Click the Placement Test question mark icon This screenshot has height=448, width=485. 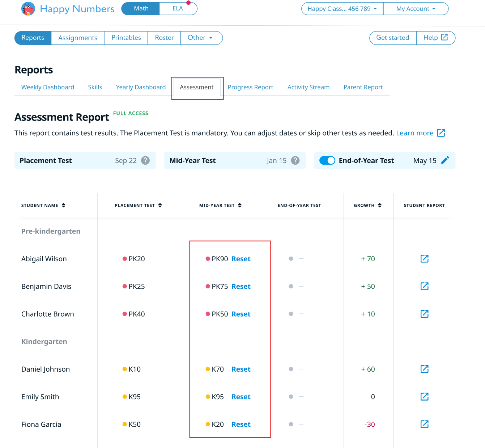pyautogui.click(x=145, y=160)
